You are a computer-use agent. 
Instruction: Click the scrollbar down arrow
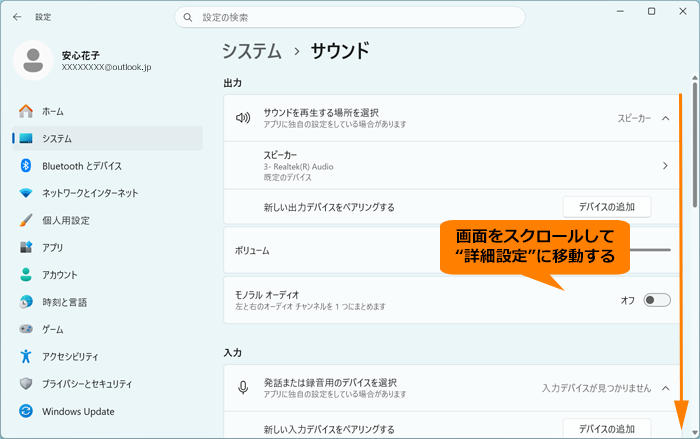pyautogui.click(x=695, y=432)
